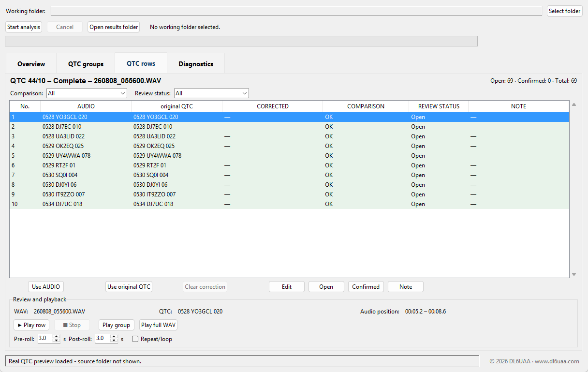588x372 pixels.
Task: Set review status with Open button
Action: 326,287
